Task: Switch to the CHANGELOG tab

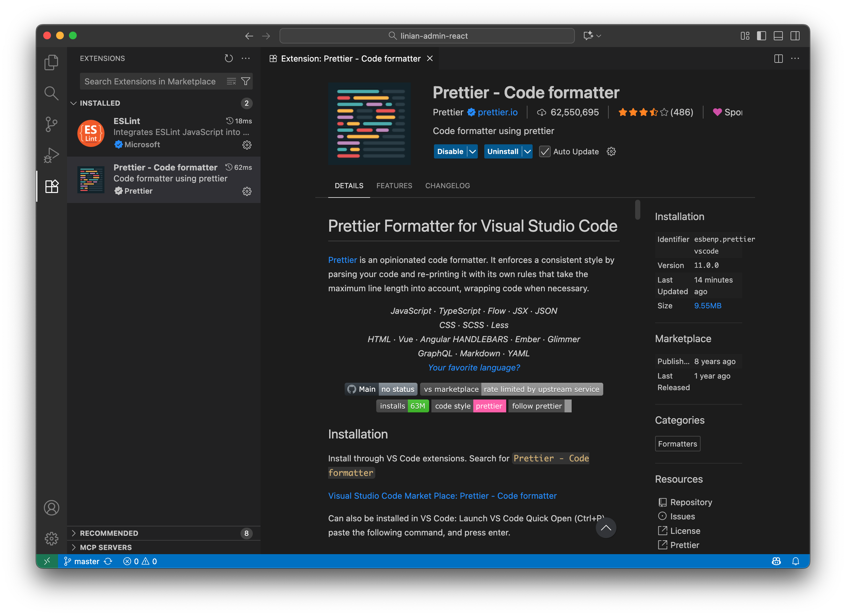Action: (x=448, y=186)
